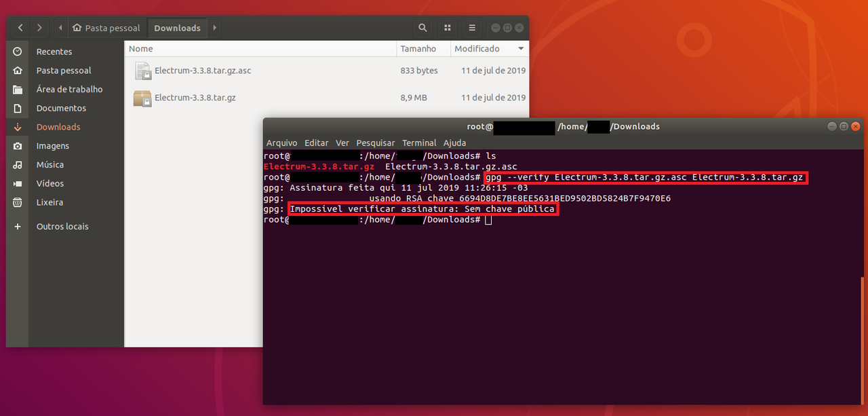
Task: Click the Imagens camera icon
Action: [18, 146]
